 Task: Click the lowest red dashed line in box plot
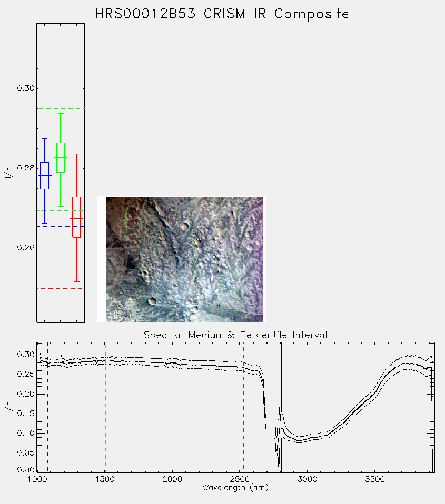tap(61, 289)
